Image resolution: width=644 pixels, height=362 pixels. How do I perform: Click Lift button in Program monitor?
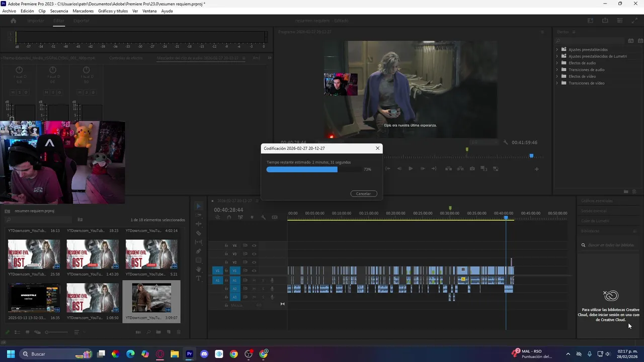[448, 169]
